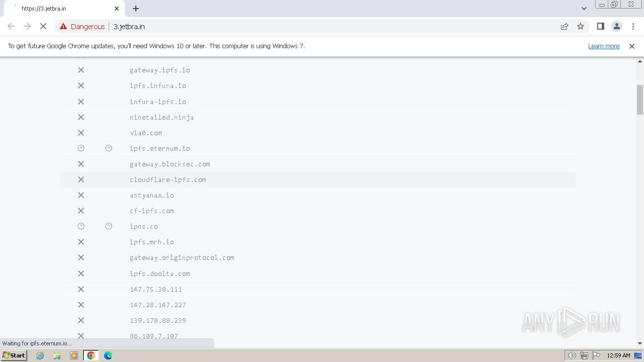
Task: Click the ipfs.mrh.io hostname
Action: pyautogui.click(x=152, y=242)
